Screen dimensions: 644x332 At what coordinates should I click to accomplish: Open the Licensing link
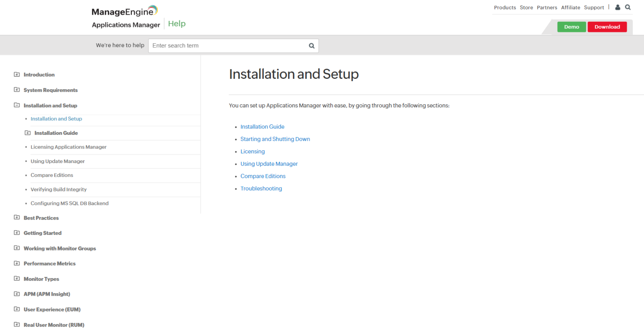[x=253, y=152]
